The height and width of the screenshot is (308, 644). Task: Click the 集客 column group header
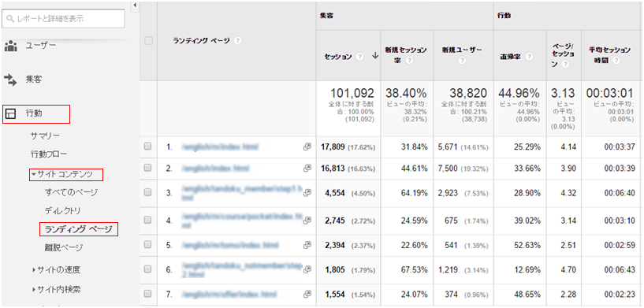(x=326, y=15)
